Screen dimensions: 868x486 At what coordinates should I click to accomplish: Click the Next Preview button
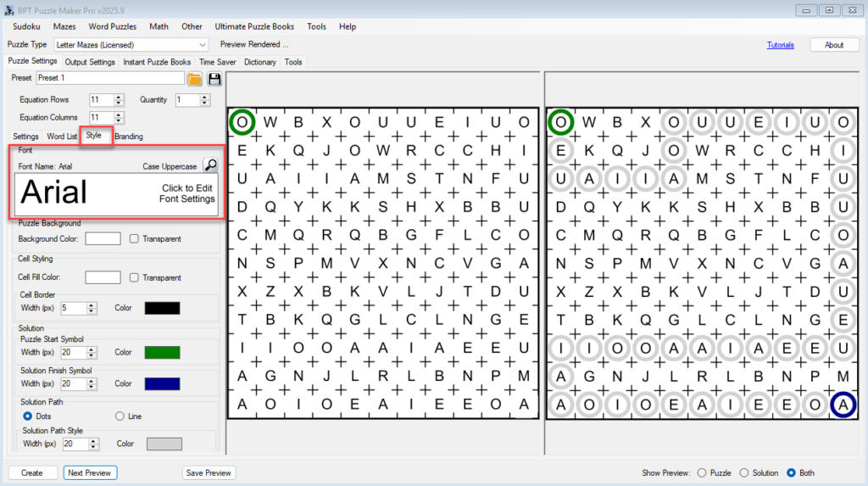coord(90,472)
